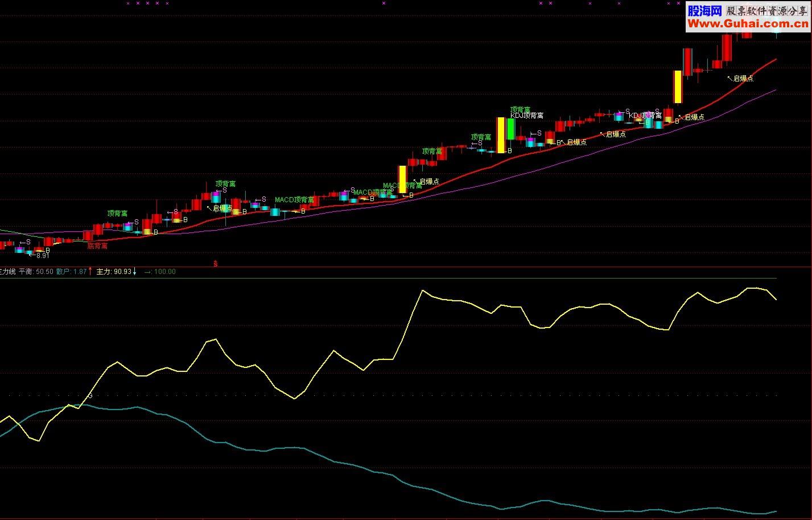Screen dimensions: 812x520
Task: Select the green candlestick in the price chart
Action: pyautogui.click(x=511, y=129)
